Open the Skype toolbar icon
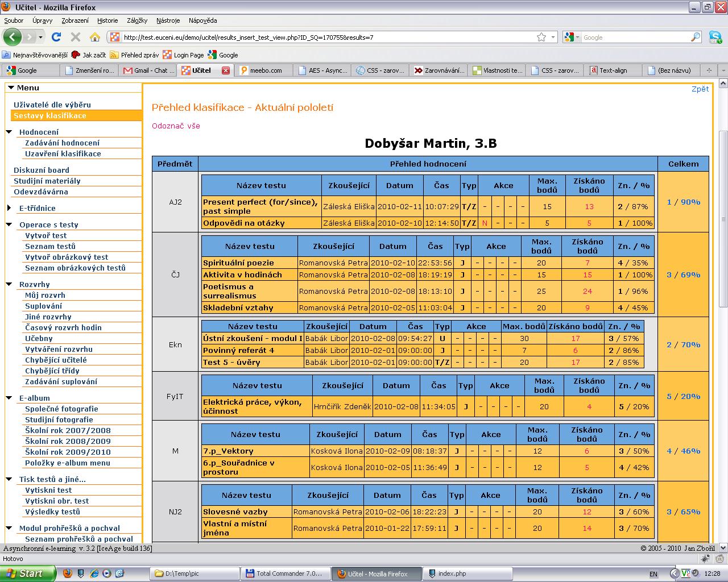 715,37
